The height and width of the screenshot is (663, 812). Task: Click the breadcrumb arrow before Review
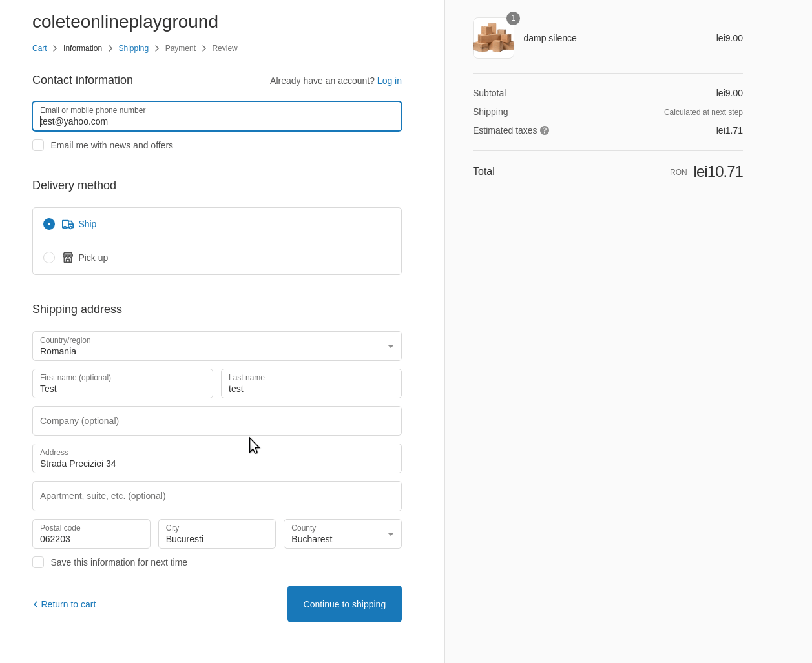pos(203,48)
